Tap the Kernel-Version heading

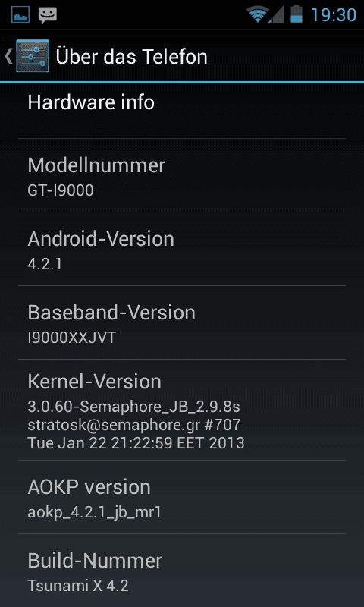(94, 382)
